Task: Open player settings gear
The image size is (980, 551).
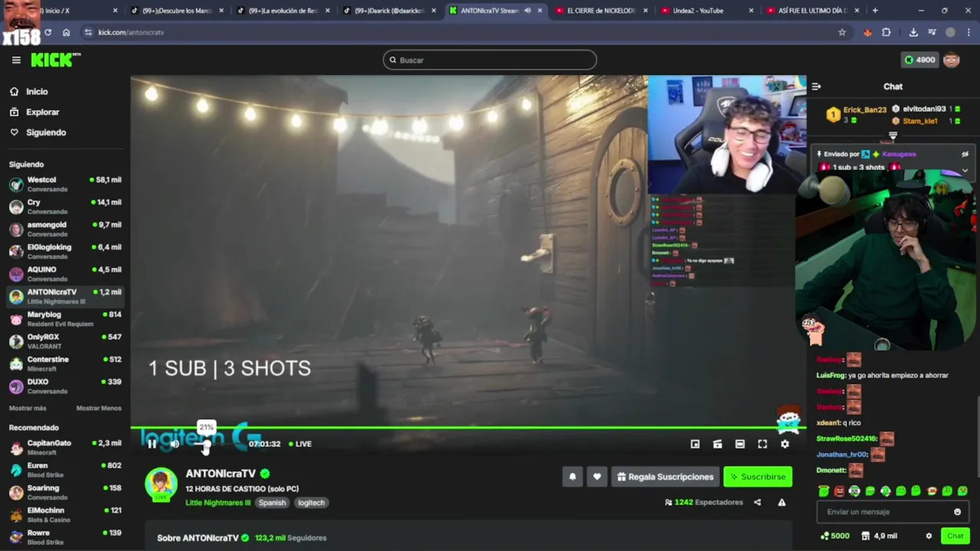Action: tap(785, 444)
